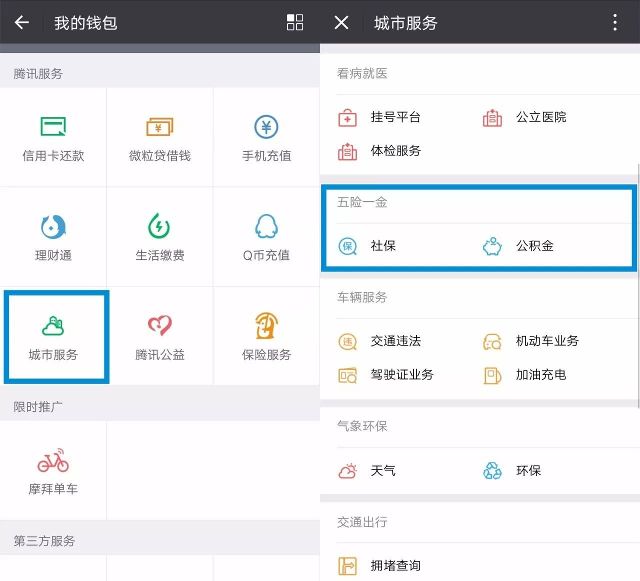Click the 限时推广 section header
640x581 pixels.
(38, 407)
